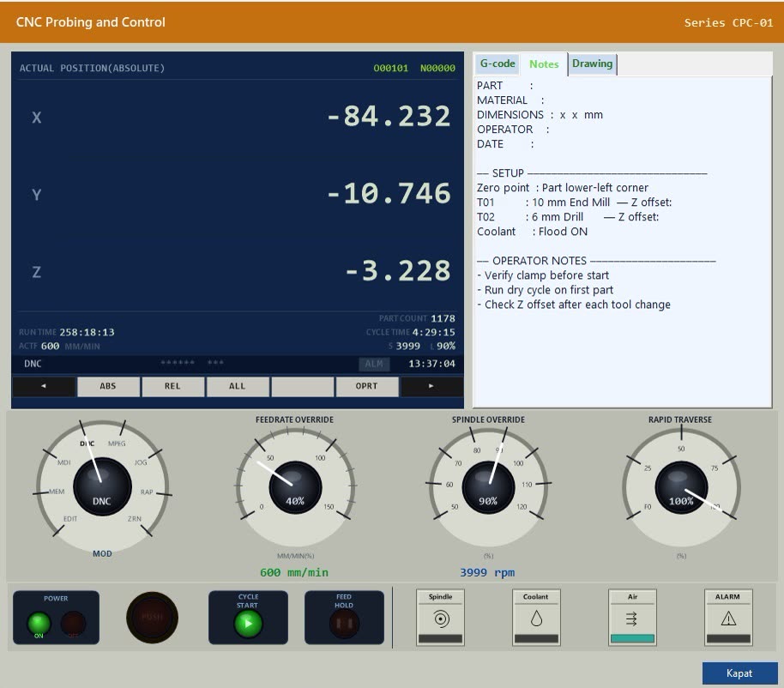The height and width of the screenshot is (688, 784).
Task: Toggle the Spindle indicator button
Action: coord(440,618)
